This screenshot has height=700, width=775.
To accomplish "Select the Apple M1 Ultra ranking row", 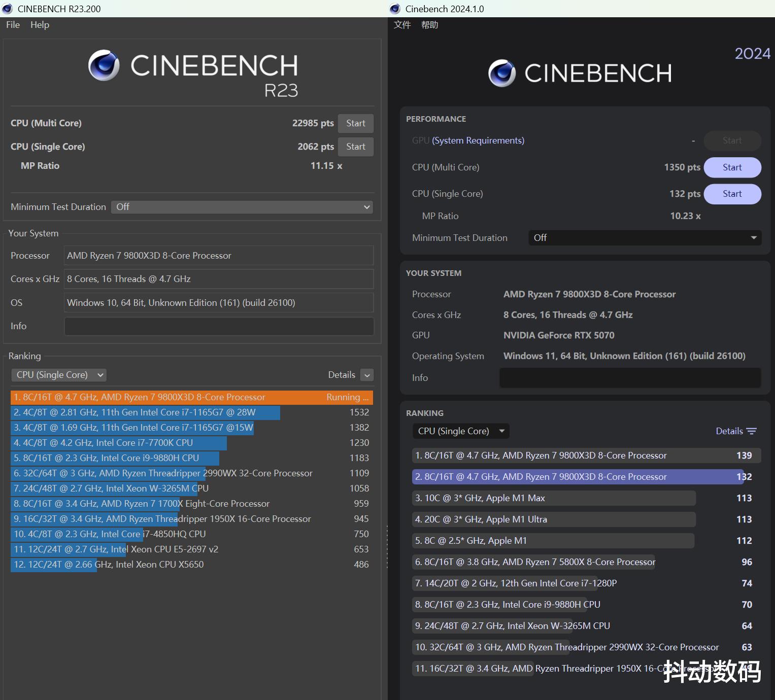I will [x=586, y=519].
